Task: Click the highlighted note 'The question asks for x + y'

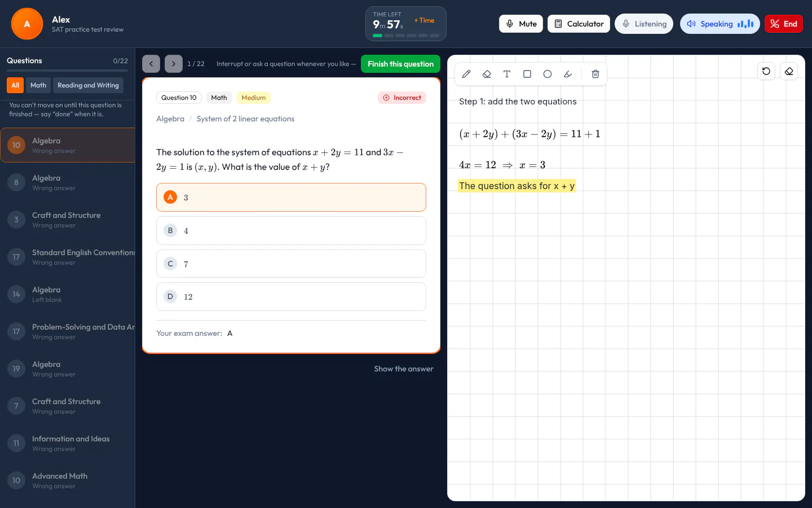Action: coord(517,186)
